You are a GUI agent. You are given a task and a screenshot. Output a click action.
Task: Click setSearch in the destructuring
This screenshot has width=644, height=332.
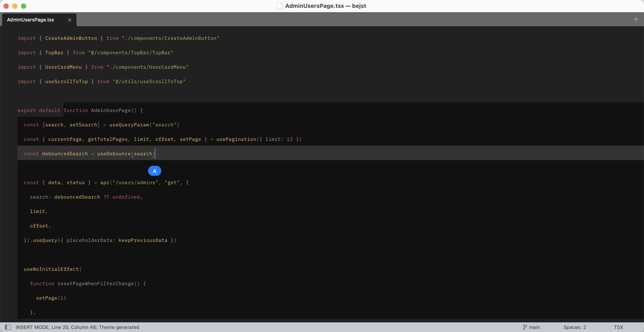(x=83, y=125)
